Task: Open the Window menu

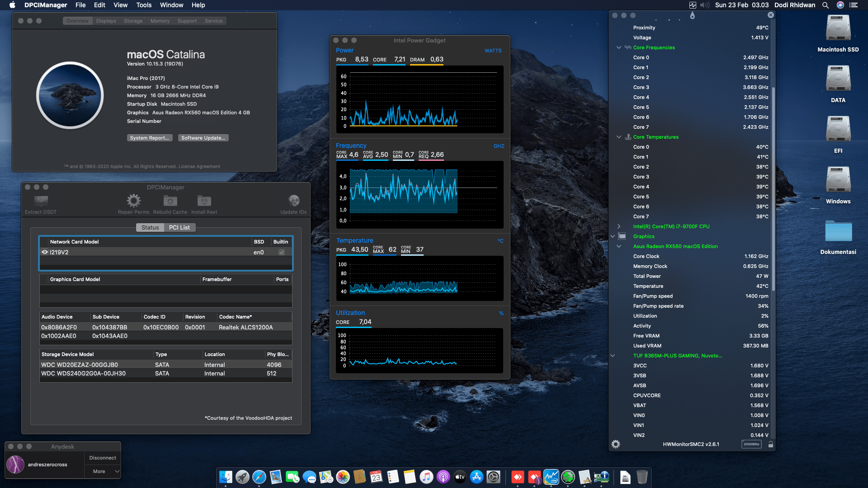Action: (171, 5)
